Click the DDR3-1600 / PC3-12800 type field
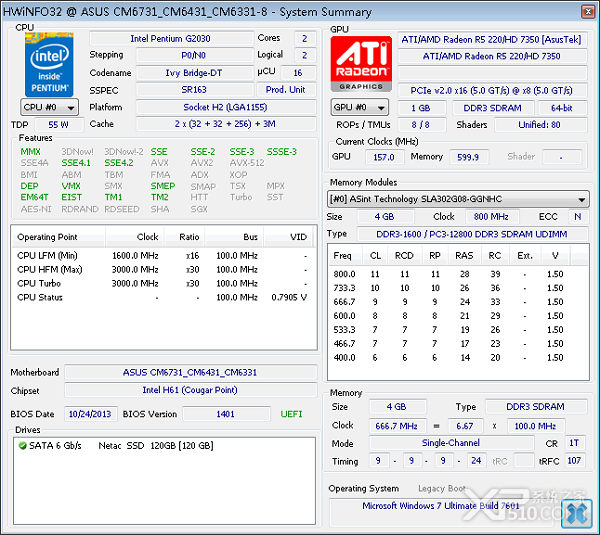This screenshot has width=600, height=535. click(x=472, y=234)
